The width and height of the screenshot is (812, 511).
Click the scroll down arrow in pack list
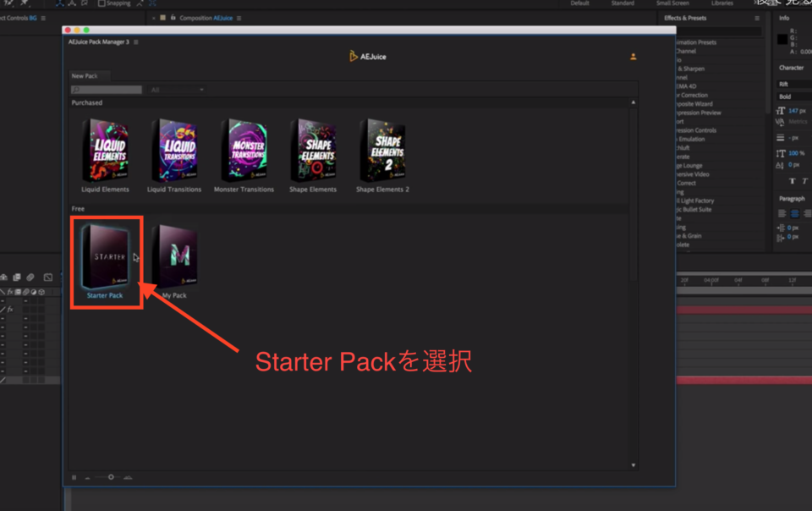633,465
